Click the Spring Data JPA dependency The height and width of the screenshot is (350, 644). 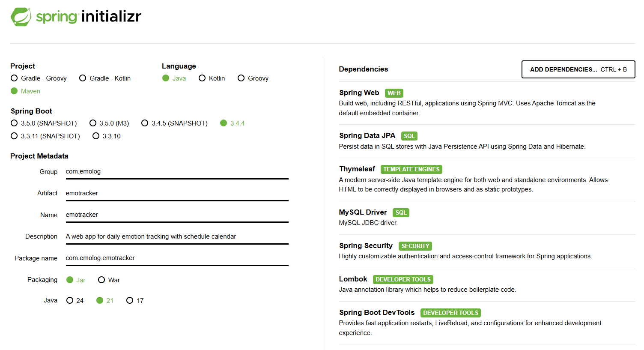coord(487,141)
